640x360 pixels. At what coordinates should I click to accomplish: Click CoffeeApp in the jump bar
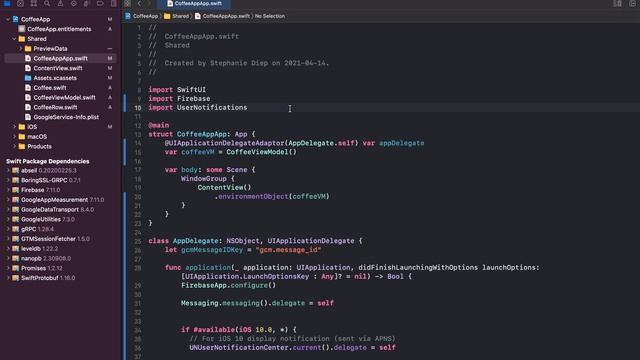tap(142, 16)
